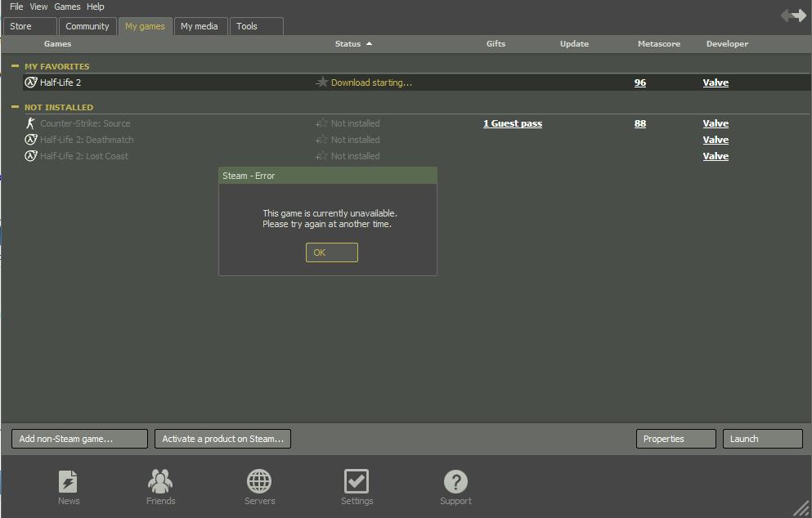Select Half-Life 2: Lost Coast game name
The width and height of the screenshot is (812, 518).
pos(84,156)
